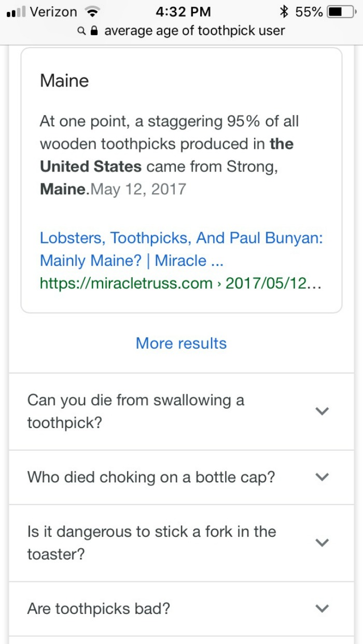Expand chevron for fork in toaster question
The height and width of the screenshot is (644, 363).
(322, 543)
